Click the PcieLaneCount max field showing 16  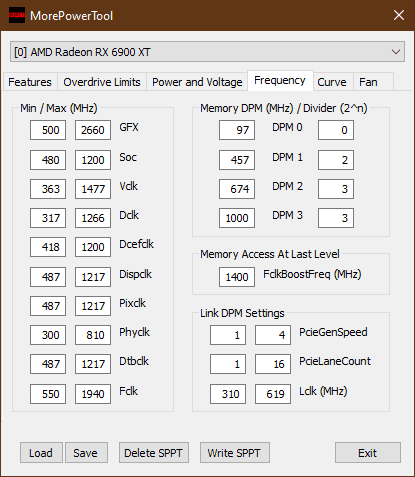click(273, 364)
